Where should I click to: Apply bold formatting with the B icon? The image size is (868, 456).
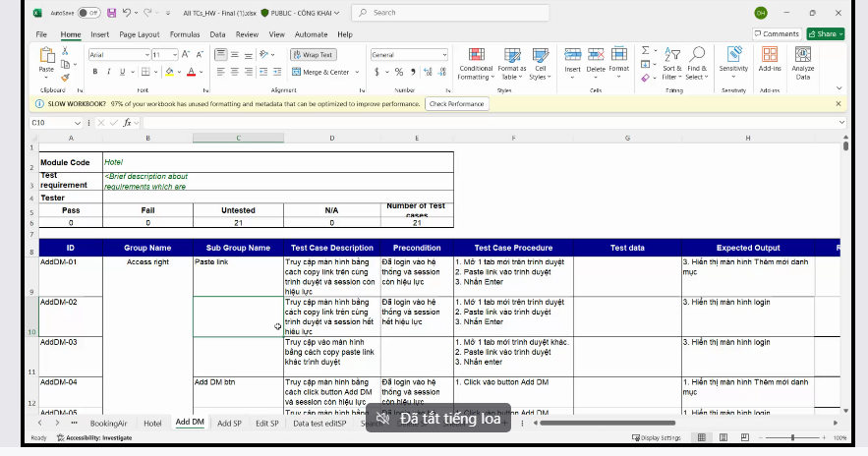tap(93, 72)
